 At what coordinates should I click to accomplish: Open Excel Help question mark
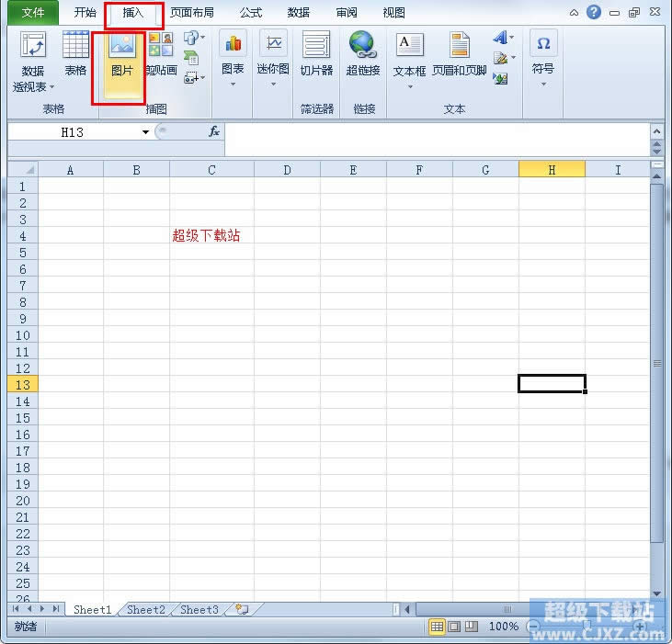pos(594,12)
